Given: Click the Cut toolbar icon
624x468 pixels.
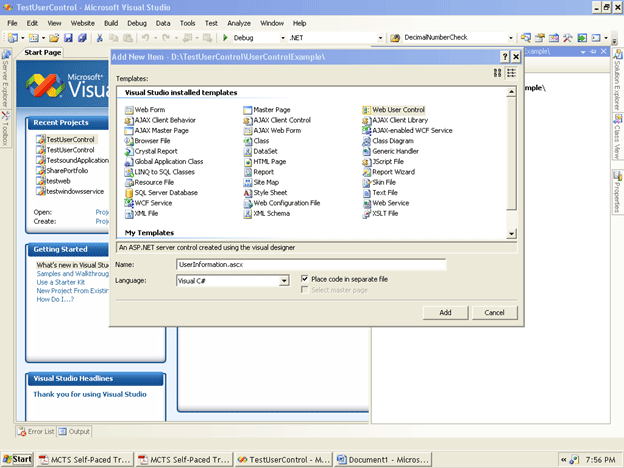Looking at the screenshot, I should click(x=99, y=38).
